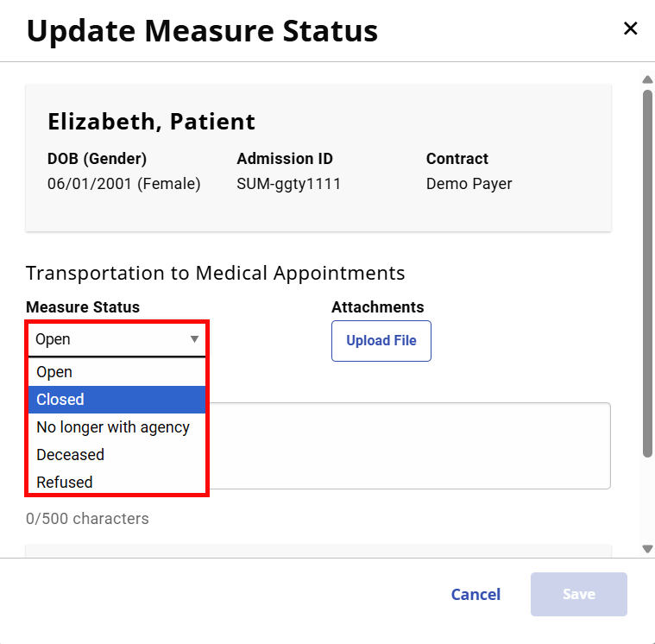Screen dimensions: 655x644
Task: Click the Demo Payer contract value
Action: tap(469, 184)
